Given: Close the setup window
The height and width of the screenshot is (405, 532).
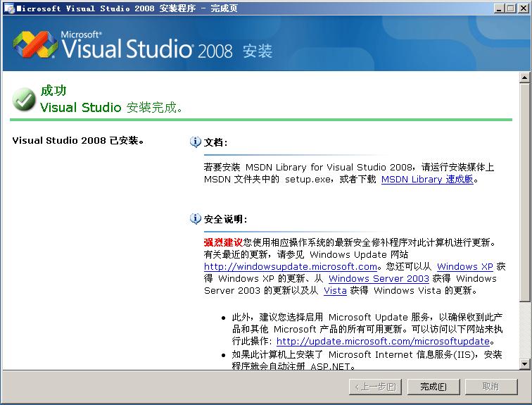Looking at the screenshot, I should click(x=524, y=8).
